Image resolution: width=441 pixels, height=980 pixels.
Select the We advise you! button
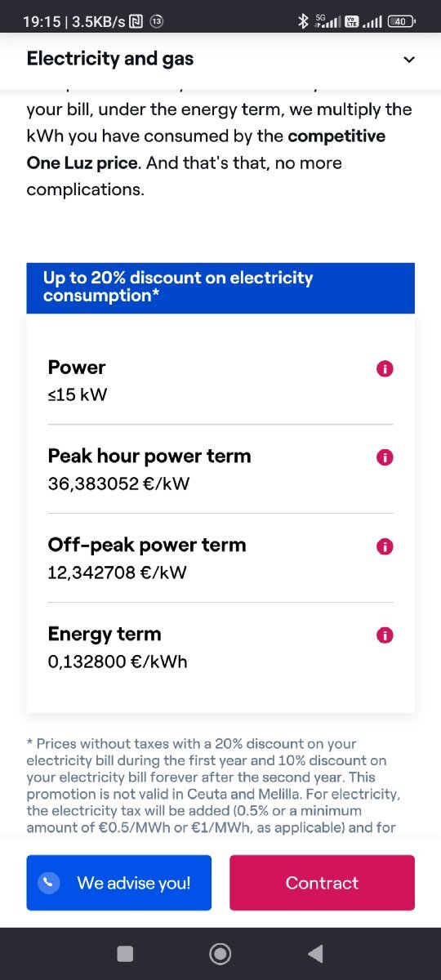click(x=119, y=883)
